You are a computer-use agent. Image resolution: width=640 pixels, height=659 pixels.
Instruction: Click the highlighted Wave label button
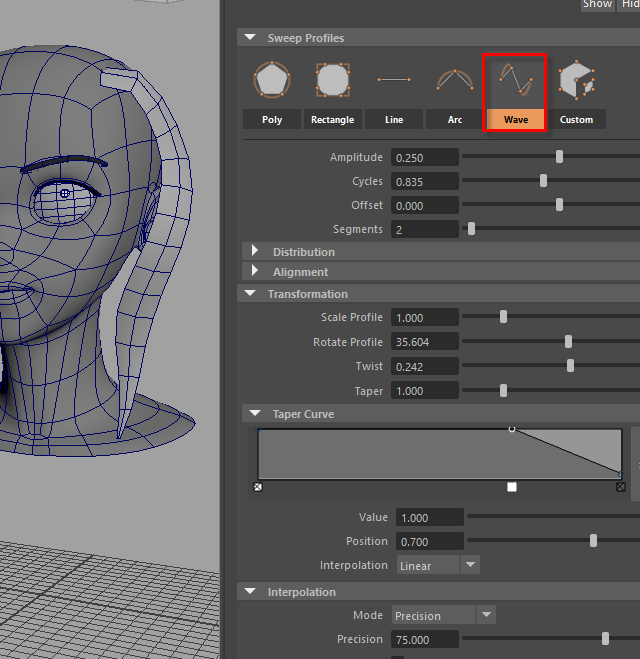point(516,119)
